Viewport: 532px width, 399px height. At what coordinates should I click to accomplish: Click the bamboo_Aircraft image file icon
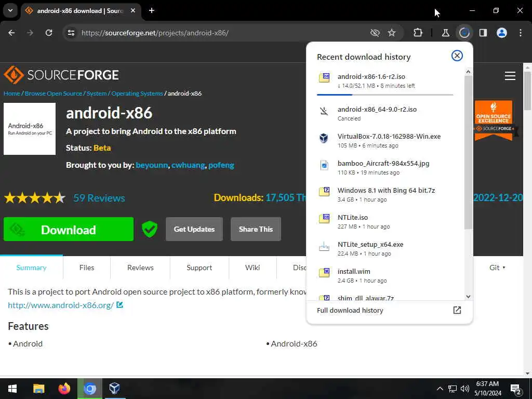point(324,165)
